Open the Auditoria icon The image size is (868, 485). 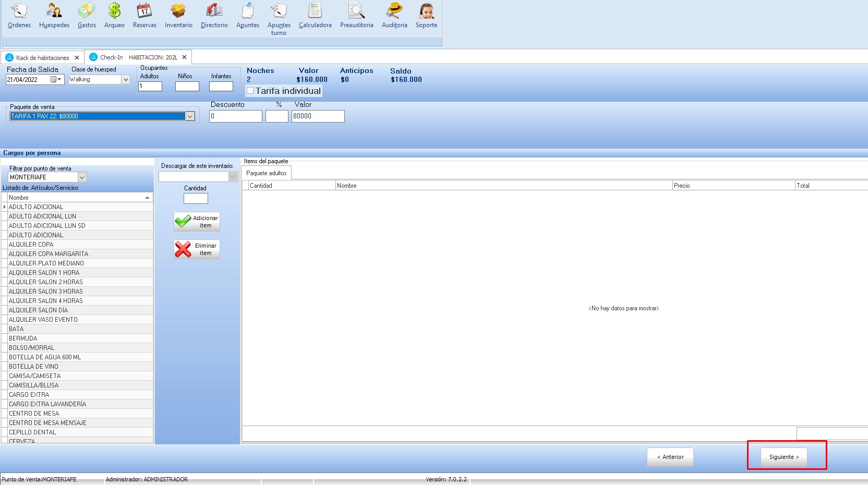[x=394, y=16]
